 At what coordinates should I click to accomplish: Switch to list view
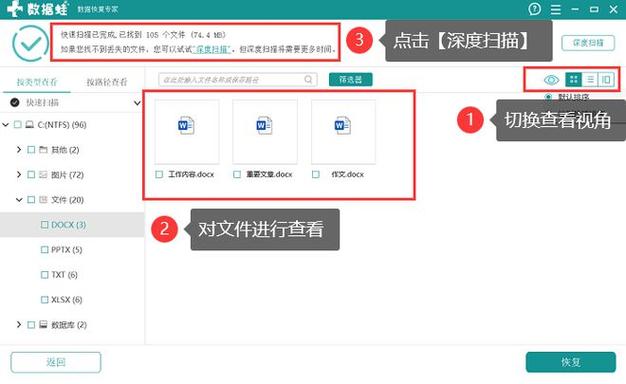click(590, 79)
